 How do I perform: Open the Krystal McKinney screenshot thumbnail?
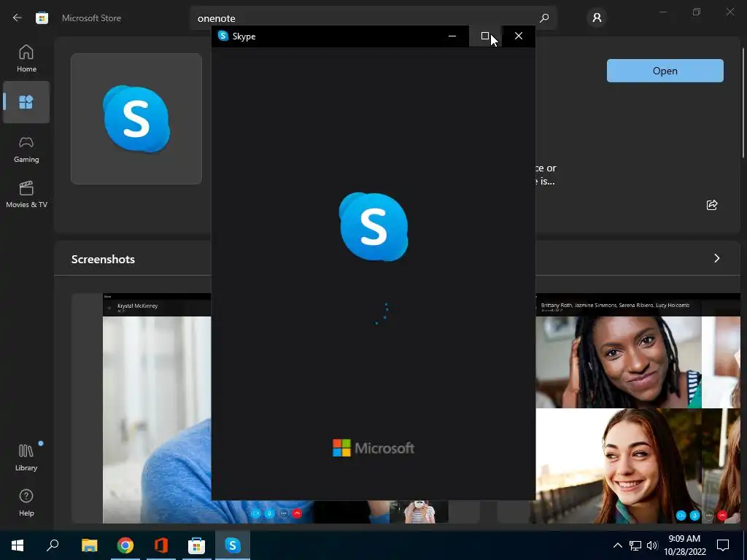pos(158,408)
